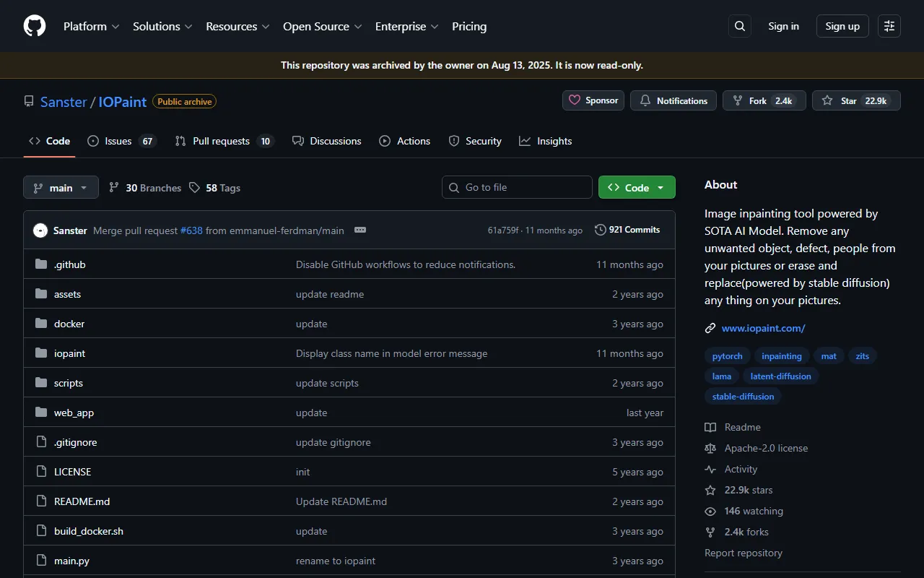The image size is (924, 578).
Task: Open the iopaint folder
Action: (69, 353)
